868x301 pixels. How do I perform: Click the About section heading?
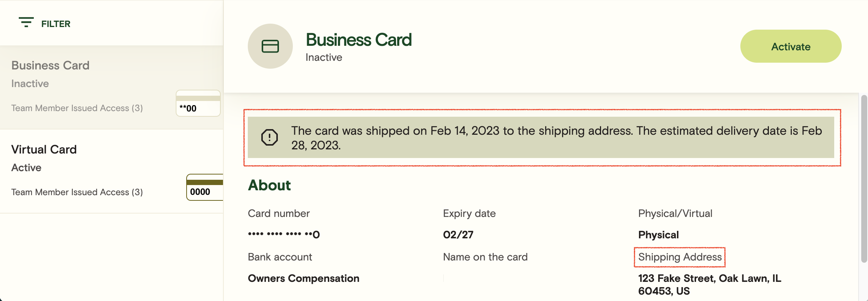269,185
